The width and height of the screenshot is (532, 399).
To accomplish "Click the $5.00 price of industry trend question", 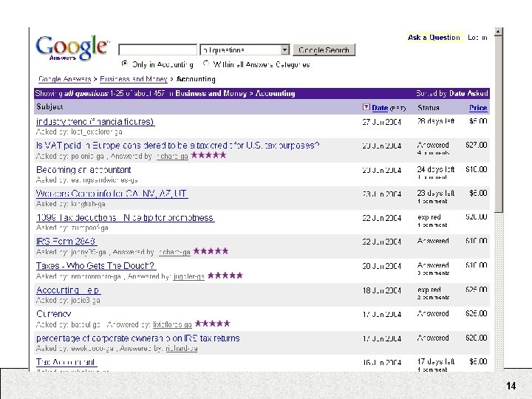I will click(478, 121).
